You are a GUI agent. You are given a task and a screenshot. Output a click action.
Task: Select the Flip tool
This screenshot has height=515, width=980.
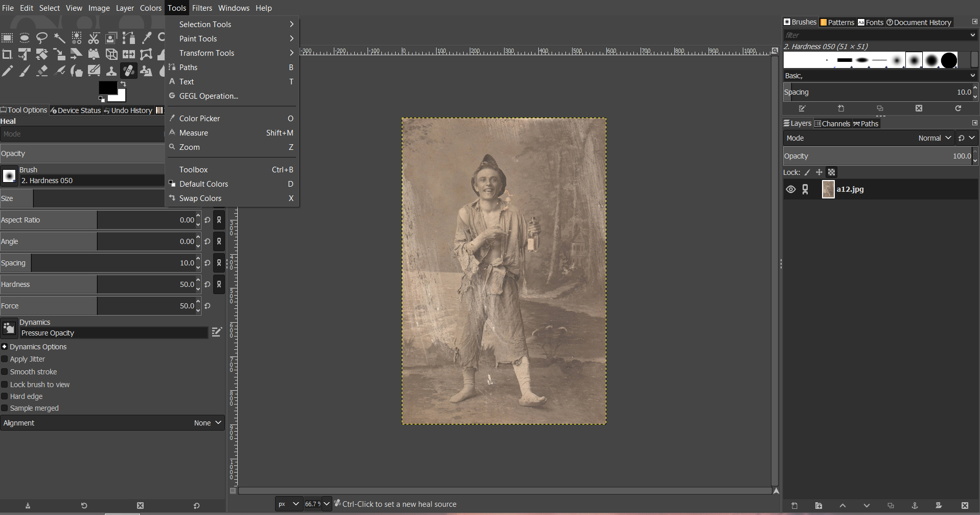pos(128,54)
